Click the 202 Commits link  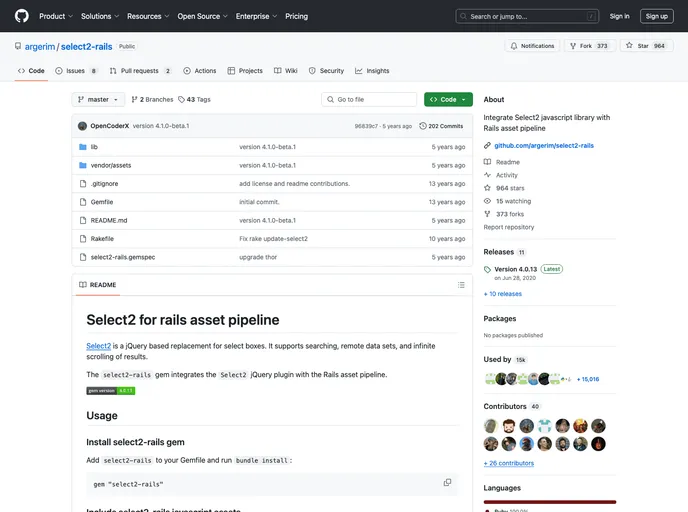pos(441,126)
